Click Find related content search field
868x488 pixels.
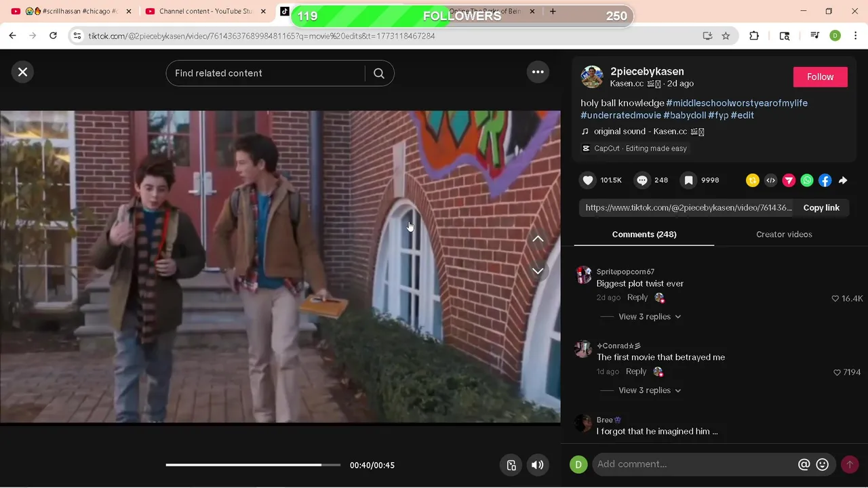click(266, 73)
